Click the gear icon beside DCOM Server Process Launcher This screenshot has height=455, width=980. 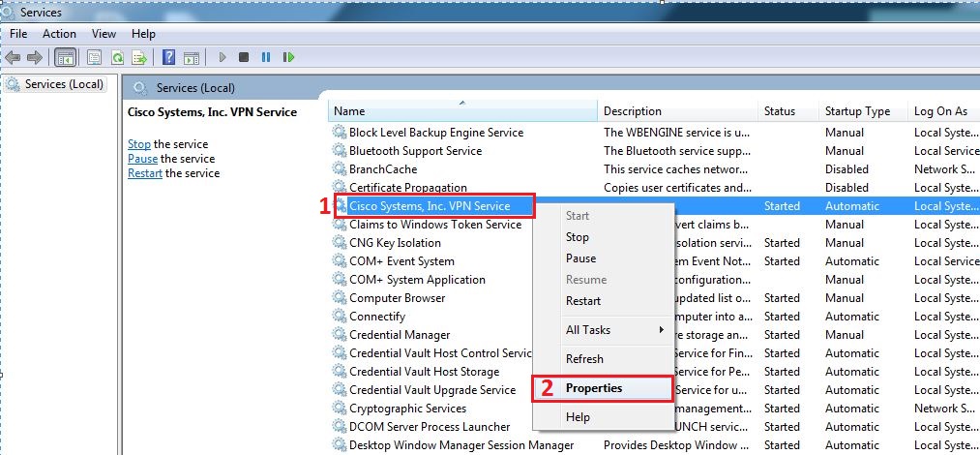click(340, 426)
